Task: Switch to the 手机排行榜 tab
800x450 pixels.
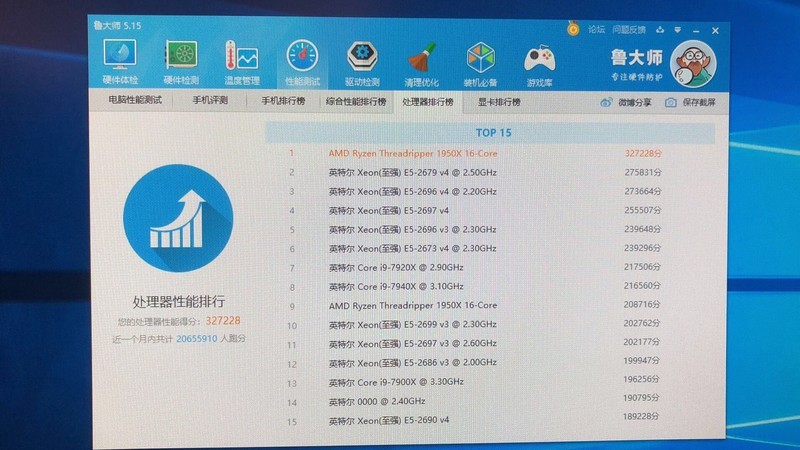Action: point(283,101)
